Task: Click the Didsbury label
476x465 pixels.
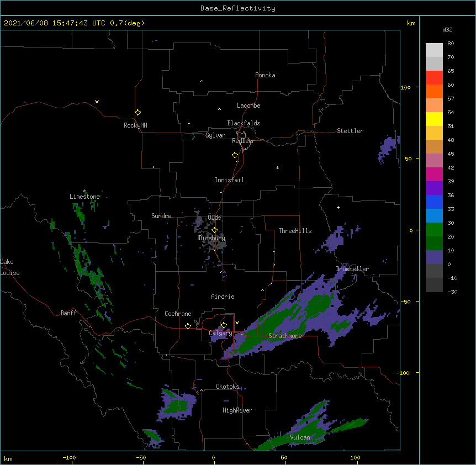Action: [x=211, y=238]
